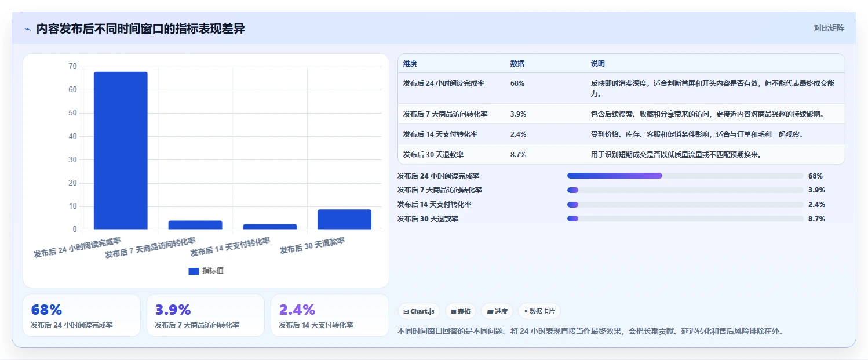868x360 pixels.
Task: Select the 发布后 7 天商品访问转化率 bar
Action: click(195, 225)
